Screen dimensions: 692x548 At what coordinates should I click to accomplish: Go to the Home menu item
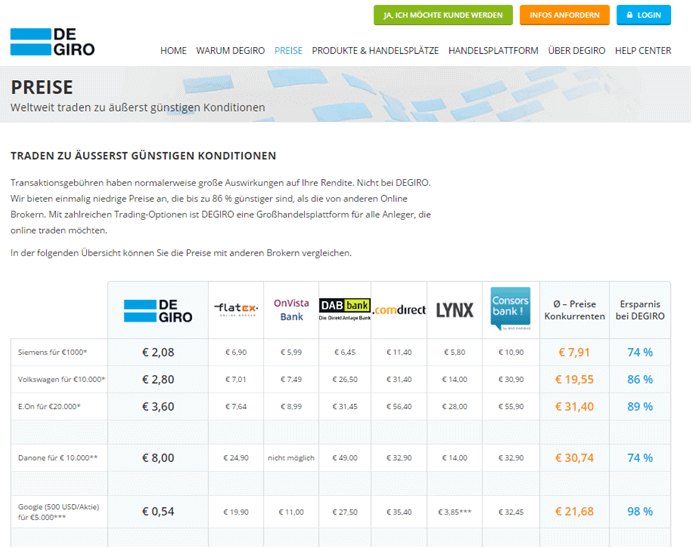173,51
